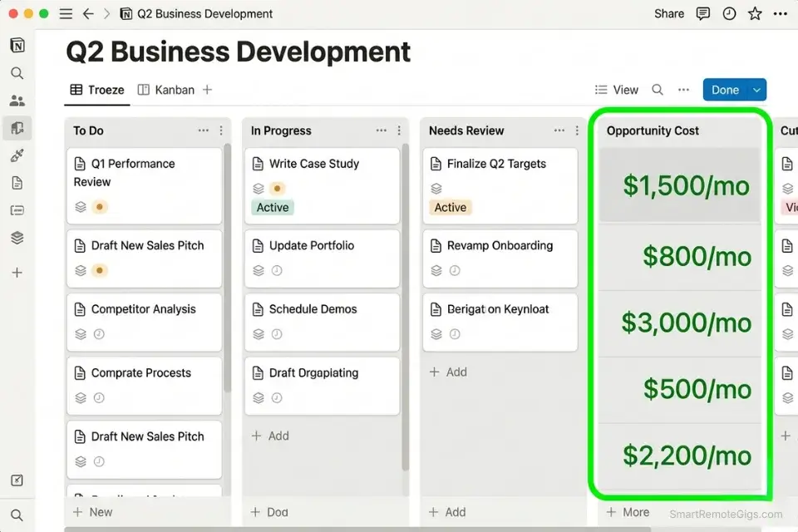Screen dimensions: 798x532
Task: Select the $2,200/mo opportunity cost cell
Action: pyautogui.click(x=679, y=456)
